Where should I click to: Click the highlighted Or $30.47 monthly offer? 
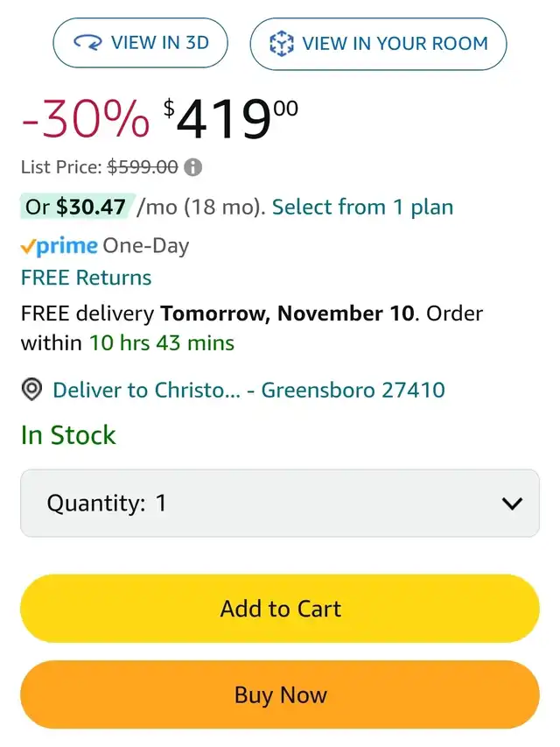tap(77, 208)
